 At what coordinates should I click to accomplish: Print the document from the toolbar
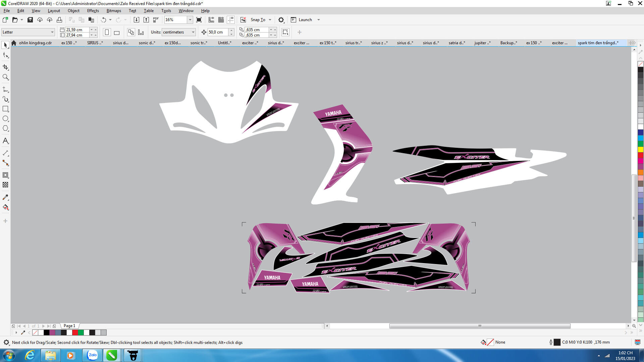pos(59,20)
